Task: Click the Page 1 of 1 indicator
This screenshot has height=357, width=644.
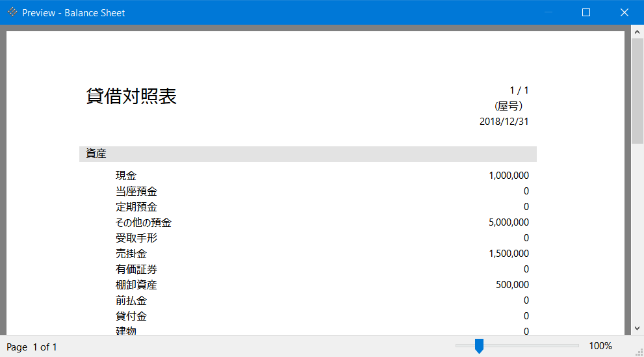Action: (x=32, y=347)
